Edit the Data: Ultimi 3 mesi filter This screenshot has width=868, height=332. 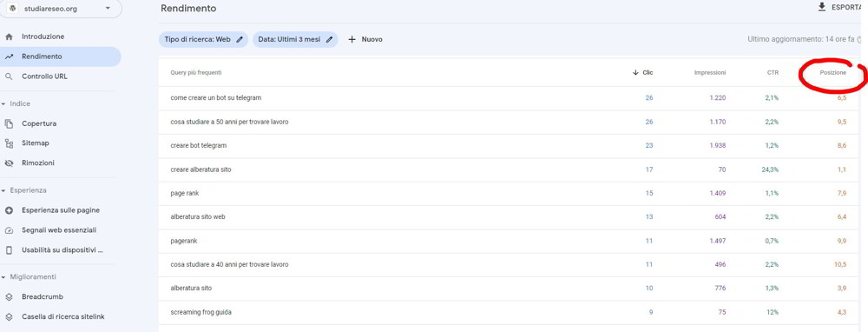(x=295, y=39)
